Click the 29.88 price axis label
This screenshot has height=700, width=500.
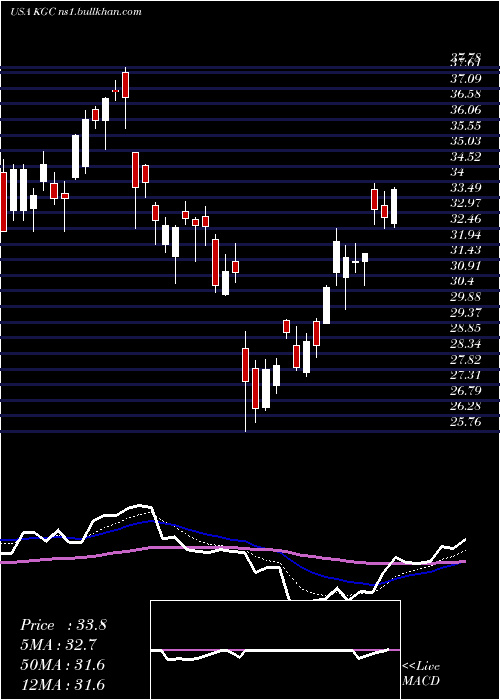[x=467, y=297]
